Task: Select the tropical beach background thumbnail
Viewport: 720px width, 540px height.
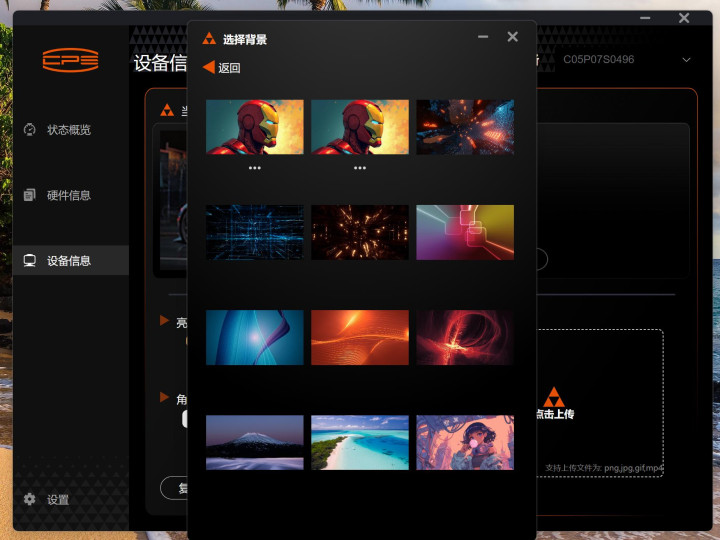Action: coord(360,442)
